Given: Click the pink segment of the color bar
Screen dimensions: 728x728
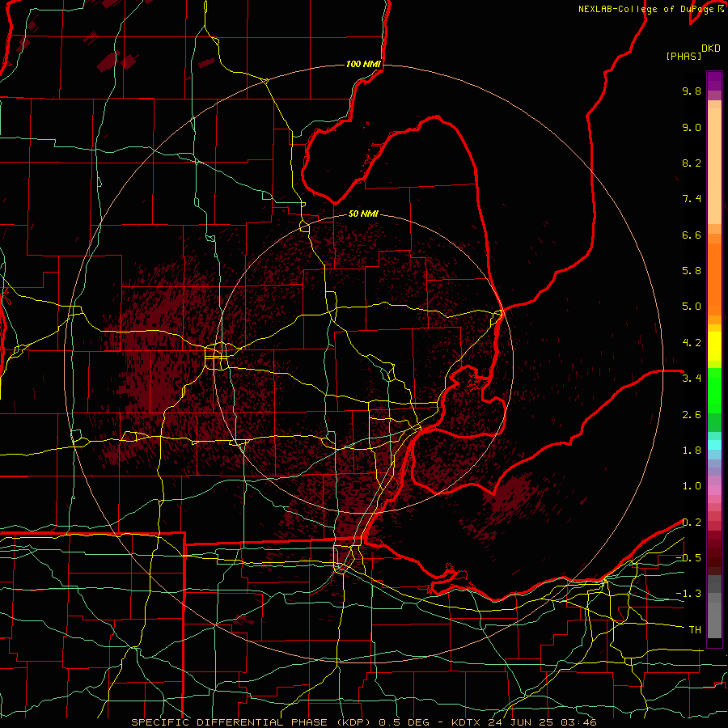Looking at the screenshot, I should 714,490.
